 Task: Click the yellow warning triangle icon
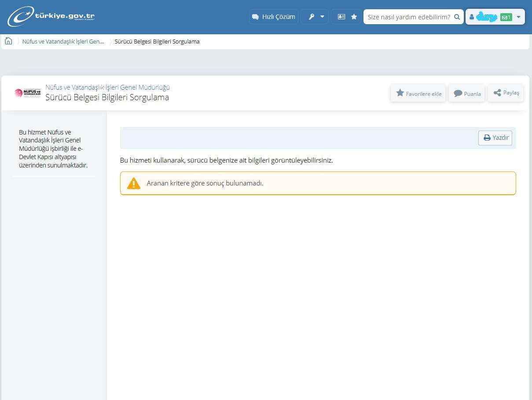(x=133, y=183)
